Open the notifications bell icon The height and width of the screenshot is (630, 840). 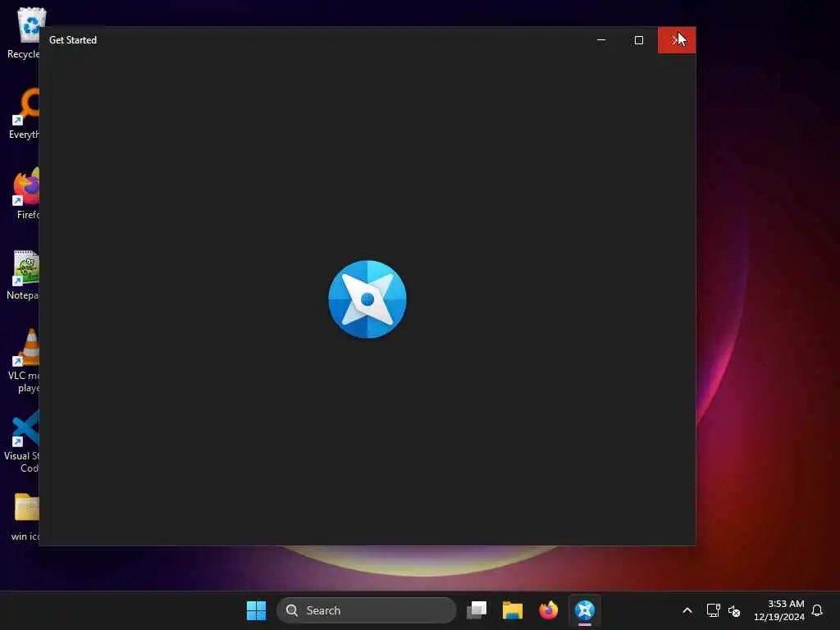817,610
